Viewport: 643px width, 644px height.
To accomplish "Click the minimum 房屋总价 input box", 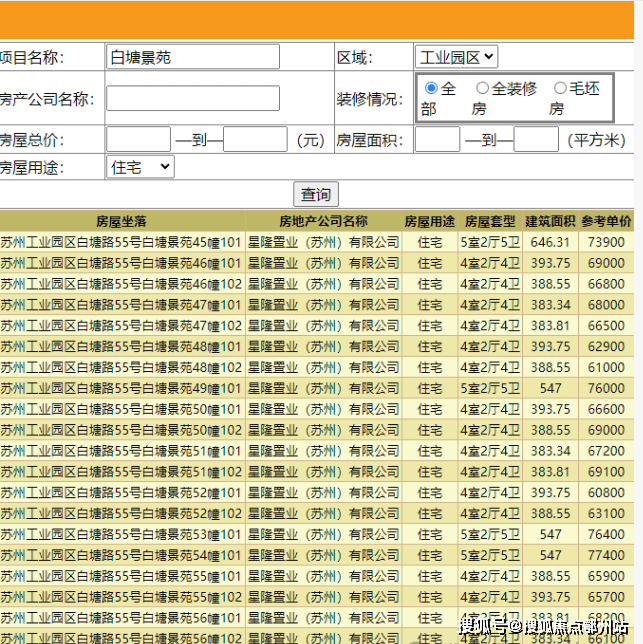I will pyautogui.click(x=138, y=140).
